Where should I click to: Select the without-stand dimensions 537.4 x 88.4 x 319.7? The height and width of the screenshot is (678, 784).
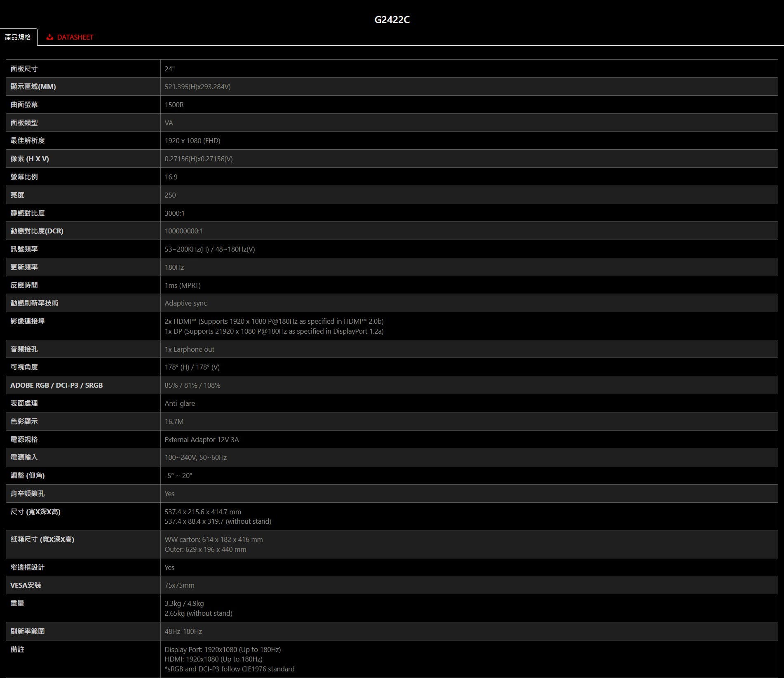(x=218, y=521)
